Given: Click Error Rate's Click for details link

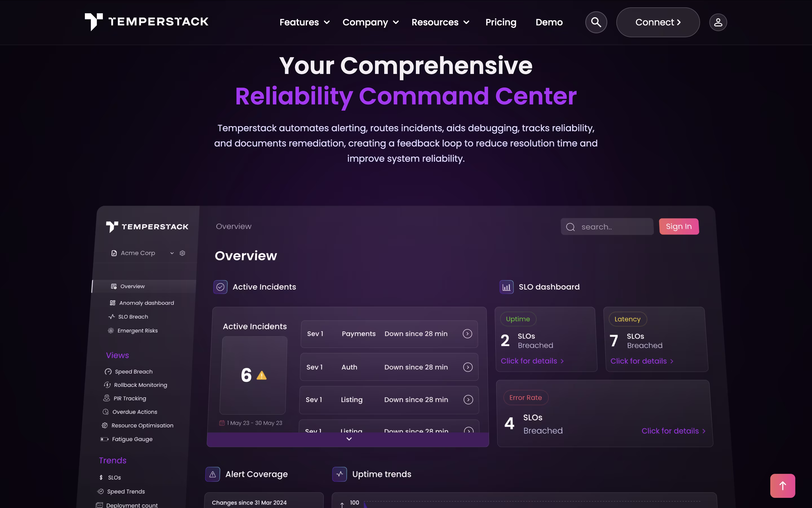Looking at the screenshot, I should (x=673, y=431).
